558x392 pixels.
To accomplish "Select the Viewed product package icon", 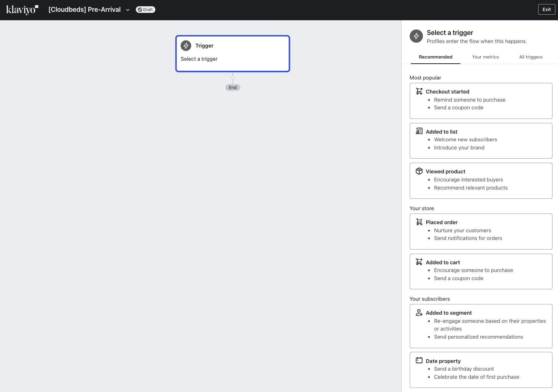I will (x=419, y=171).
